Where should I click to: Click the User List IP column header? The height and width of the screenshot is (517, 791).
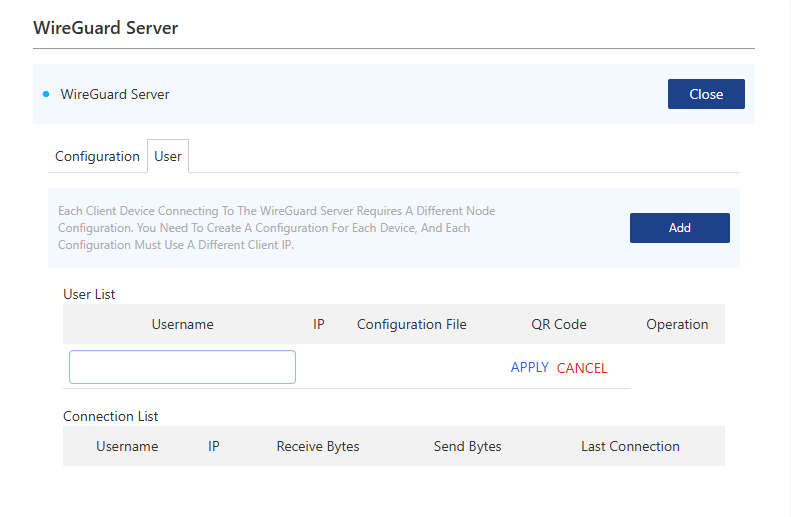point(318,324)
